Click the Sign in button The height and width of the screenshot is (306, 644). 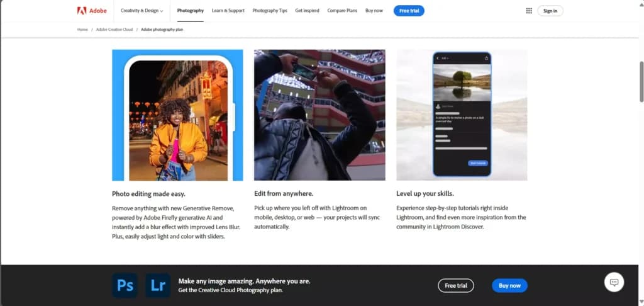pyautogui.click(x=550, y=11)
